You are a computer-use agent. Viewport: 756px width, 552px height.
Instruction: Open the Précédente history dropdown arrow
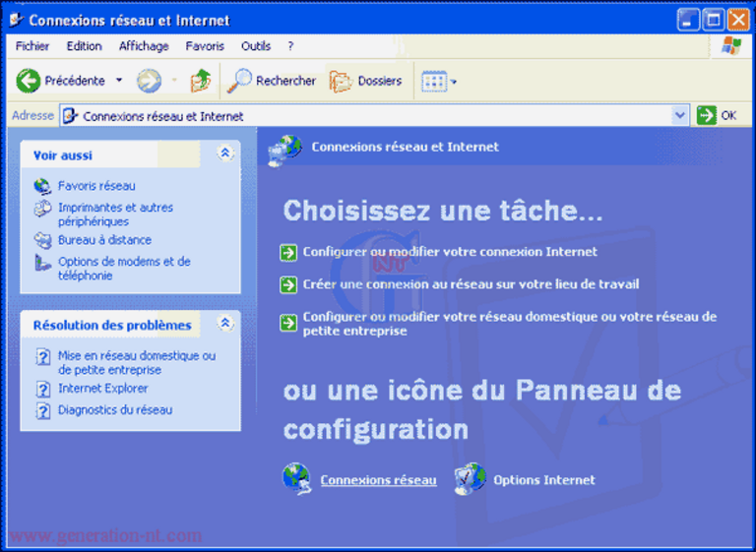(119, 81)
